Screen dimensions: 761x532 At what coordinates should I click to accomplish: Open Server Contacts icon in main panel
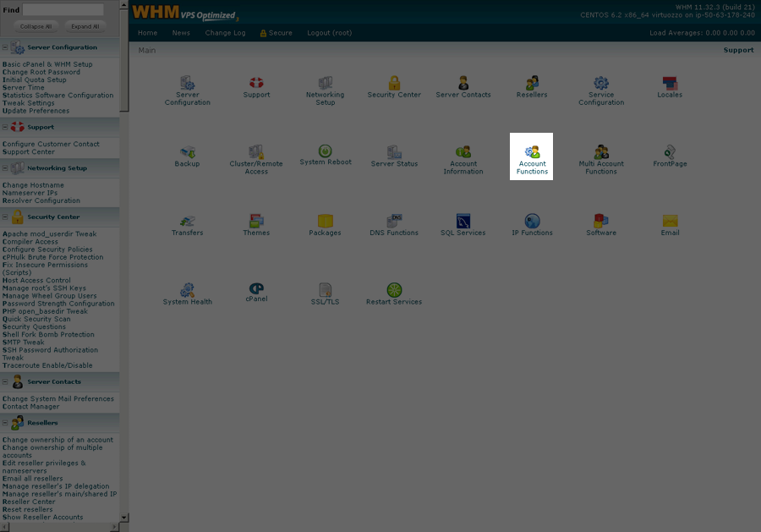coord(463,83)
